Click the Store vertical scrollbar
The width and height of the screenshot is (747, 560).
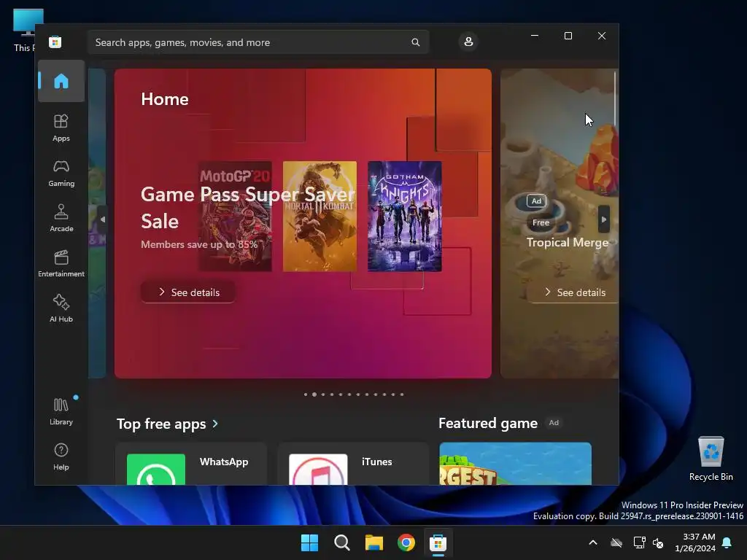pos(615,98)
